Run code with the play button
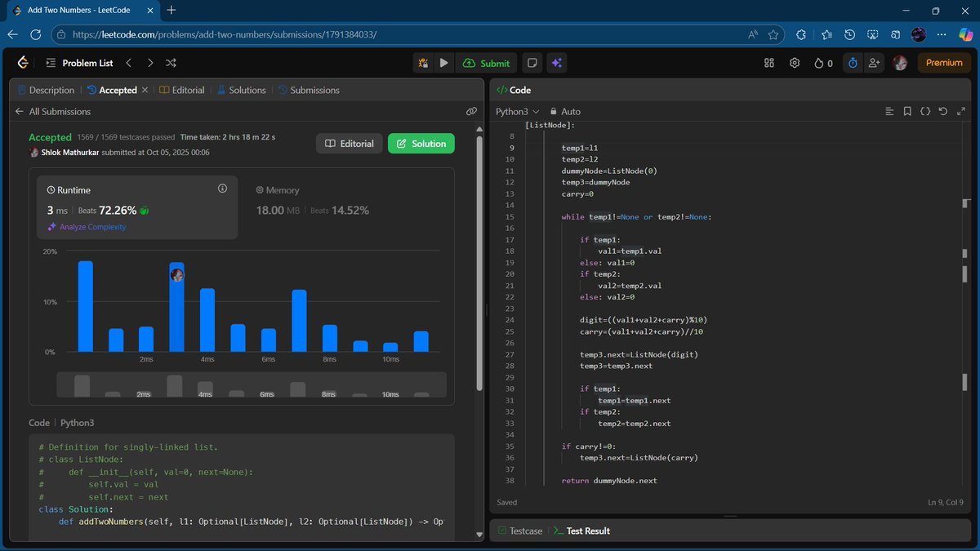The width and height of the screenshot is (980, 551). [x=443, y=63]
